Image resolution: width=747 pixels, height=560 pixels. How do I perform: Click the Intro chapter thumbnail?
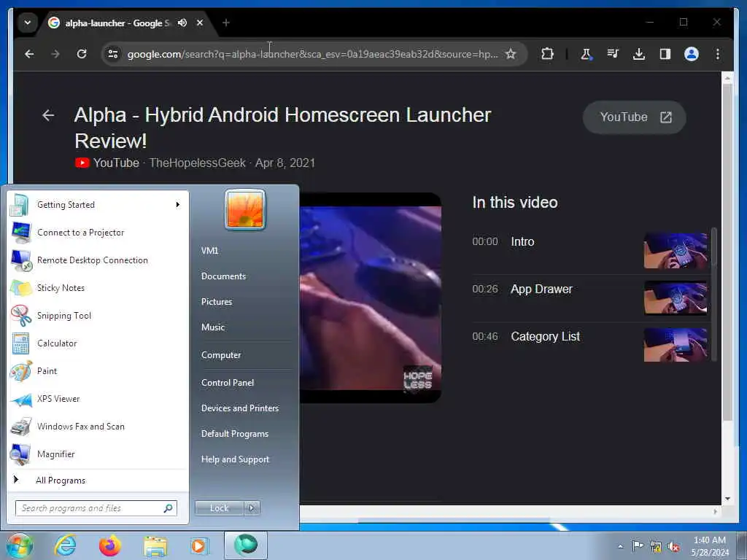(x=676, y=251)
